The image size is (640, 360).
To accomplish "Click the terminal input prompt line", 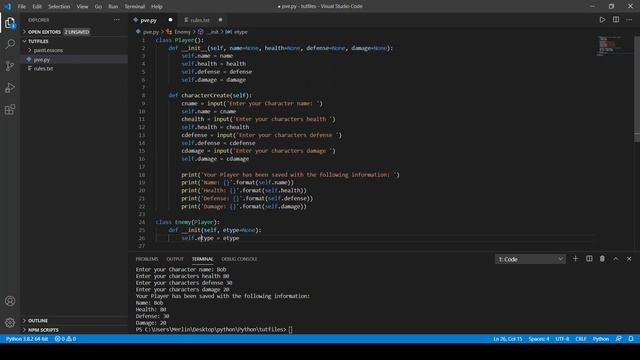I will [214, 329].
